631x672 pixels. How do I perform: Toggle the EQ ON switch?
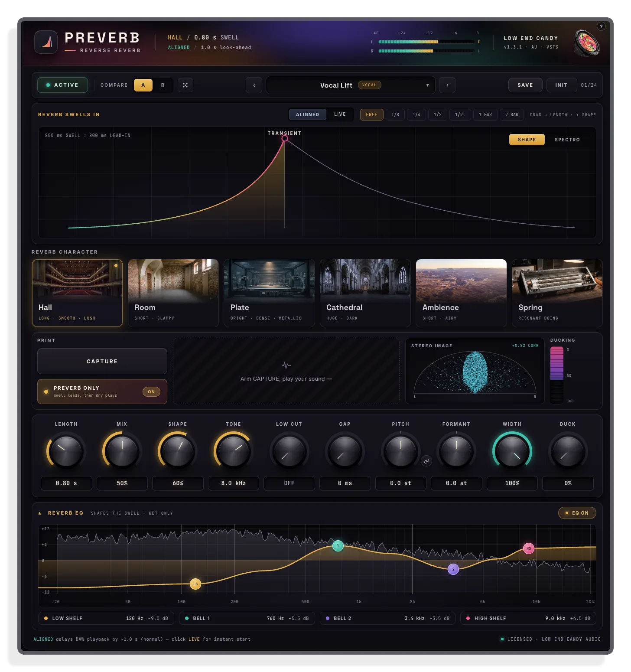[x=577, y=513]
